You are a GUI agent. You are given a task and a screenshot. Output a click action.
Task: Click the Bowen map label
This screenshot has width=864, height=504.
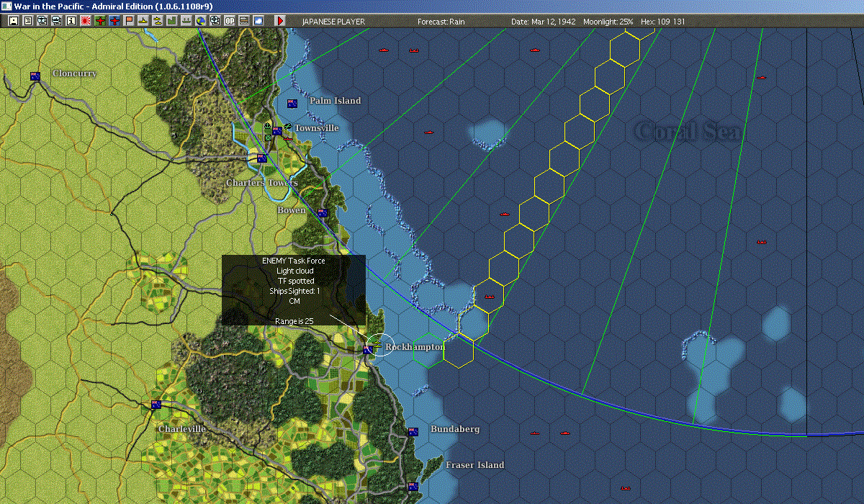(292, 210)
